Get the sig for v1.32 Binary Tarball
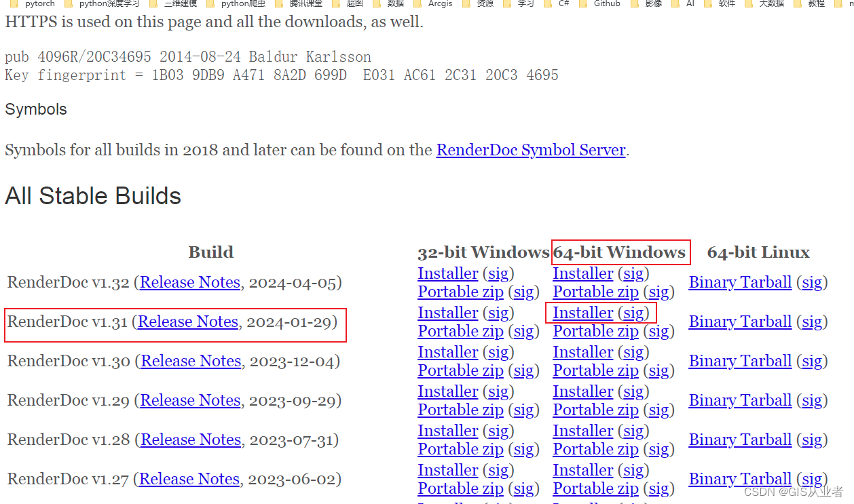This screenshot has width=854, height=504. (812, 282)
